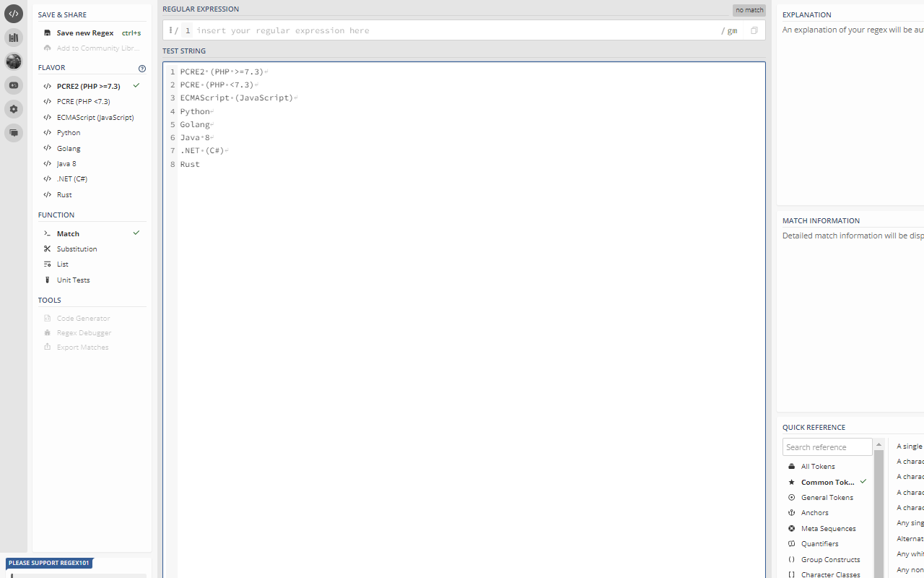Open the live video lessons sidebar icon

[x=13, y=85]
